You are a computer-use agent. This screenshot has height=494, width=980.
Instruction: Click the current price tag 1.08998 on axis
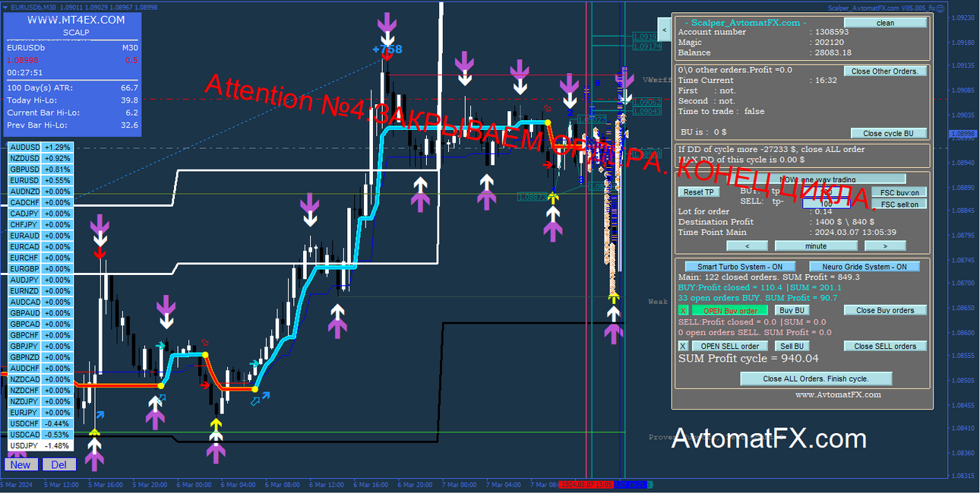963,134
